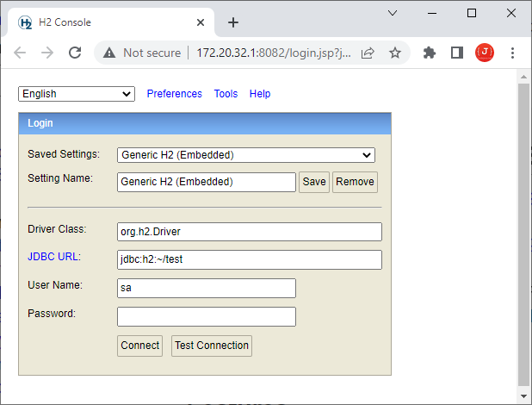
Task: Click the Setting Name field
Action: click(207, 182)
